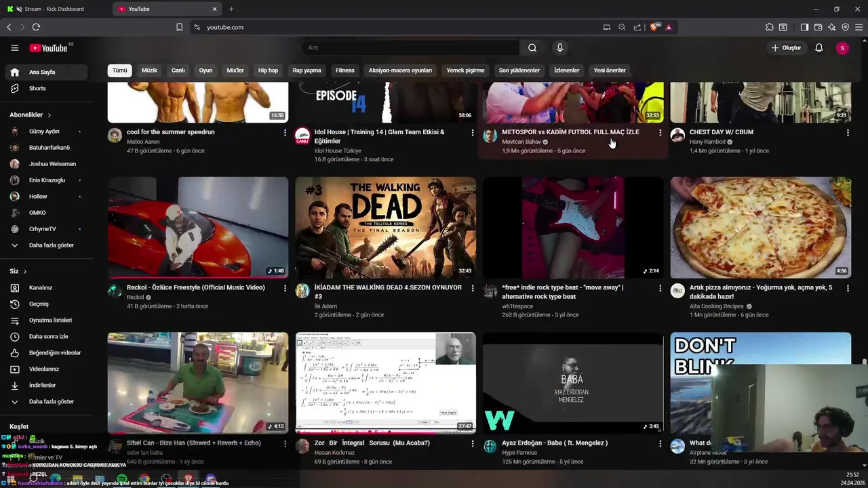Click the Oluştur create button
This screenshot has height=488, width=868.
pyautogui.click(x=787, y=47)
